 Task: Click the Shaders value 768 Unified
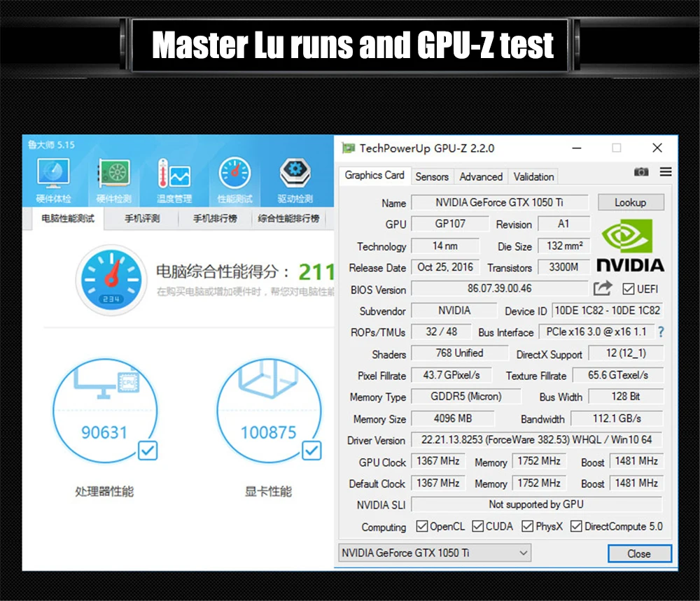tap(459, 353)
